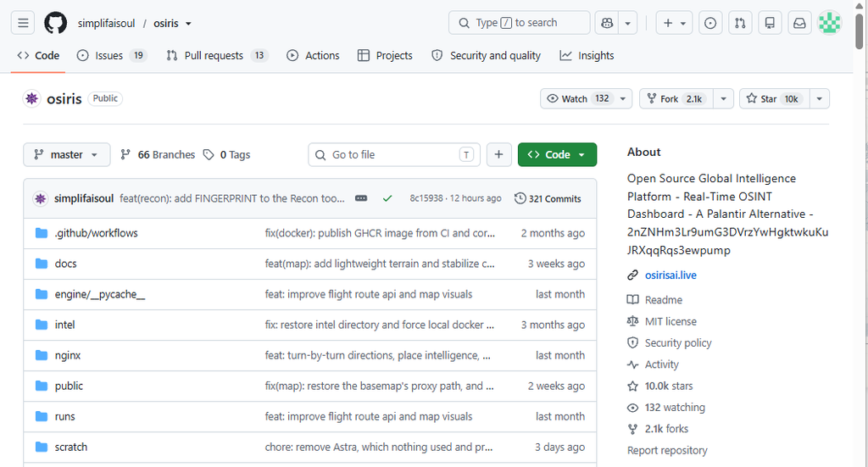The height and width of the screenshot is (467, 868).
Task: Fork the osiris repository
Action: pos(676,98)
